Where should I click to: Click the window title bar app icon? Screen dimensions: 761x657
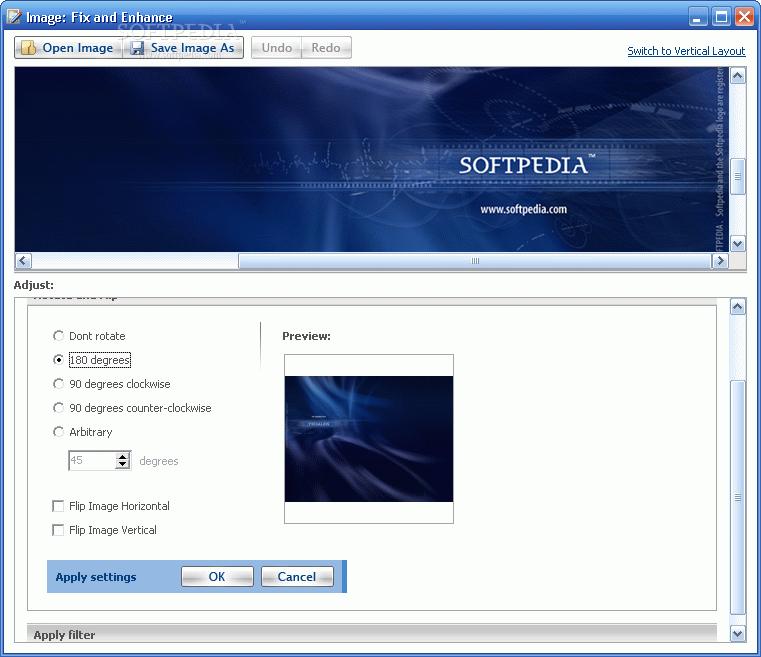(x=14, y=16)
